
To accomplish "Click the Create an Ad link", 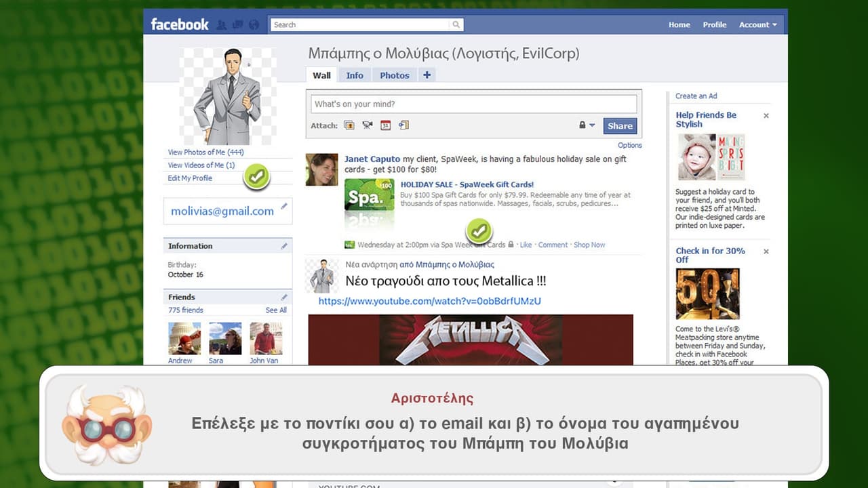I will 696,96.
